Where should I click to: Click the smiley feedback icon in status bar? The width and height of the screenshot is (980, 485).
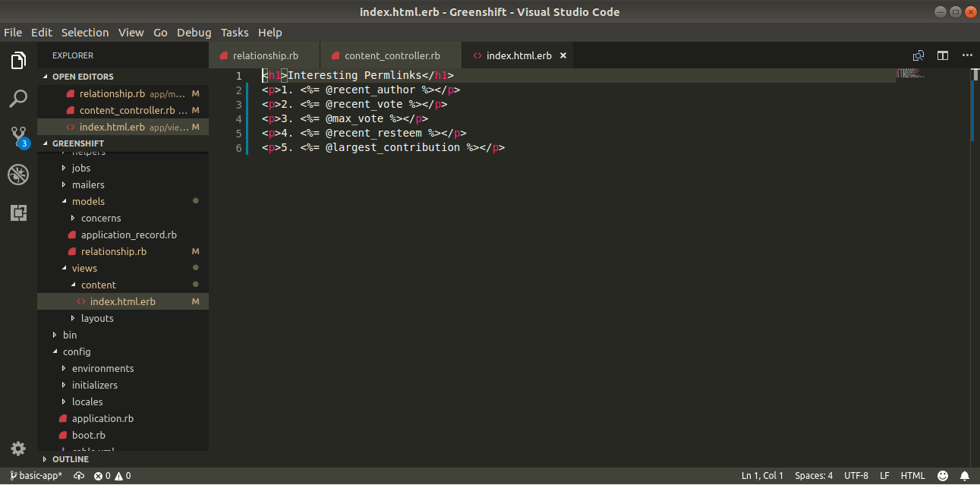click(943, 476)
